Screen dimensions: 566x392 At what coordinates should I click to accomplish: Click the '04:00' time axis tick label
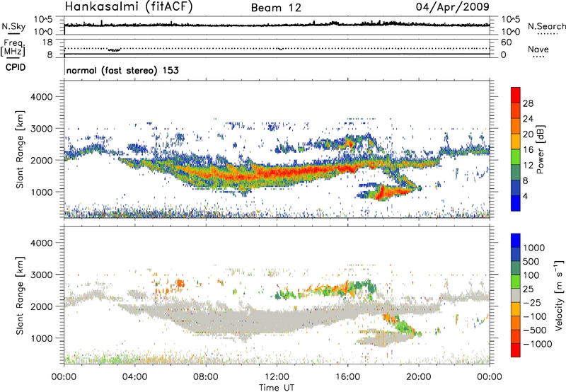point(134,377)
